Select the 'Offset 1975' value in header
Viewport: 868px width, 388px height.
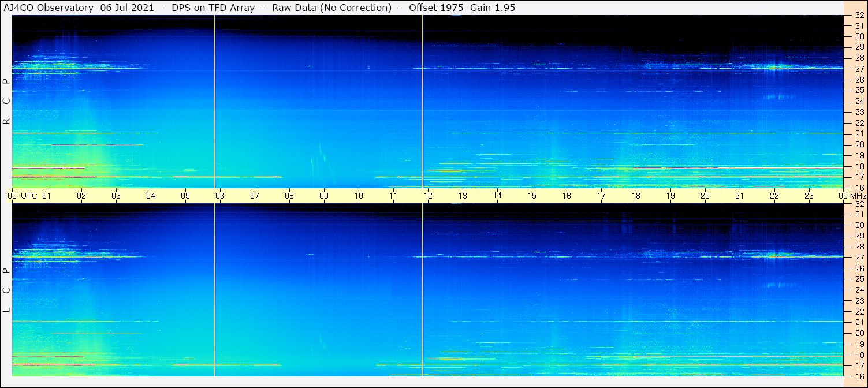(436, 8)
